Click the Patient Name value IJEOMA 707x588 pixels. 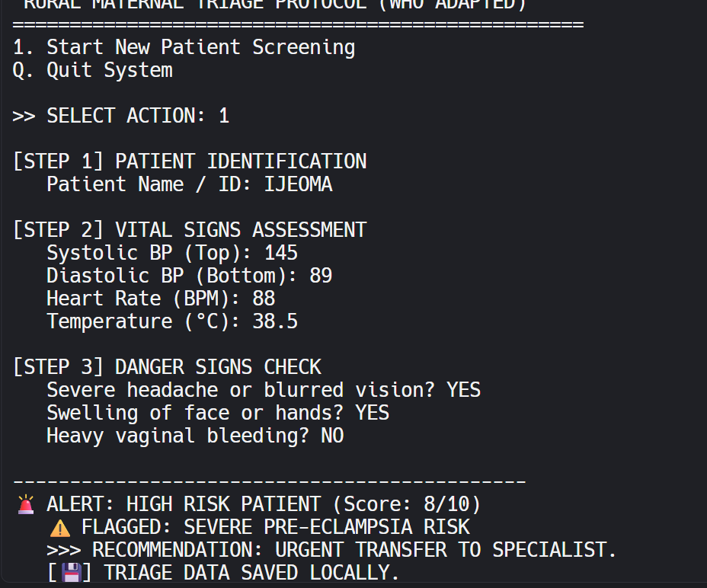point(298,184)
